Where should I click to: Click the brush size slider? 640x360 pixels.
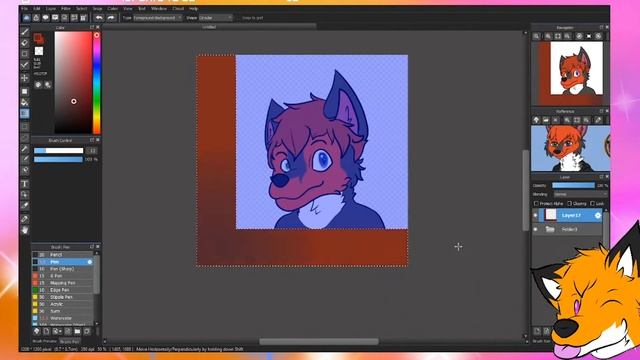[x=58, y=151]
